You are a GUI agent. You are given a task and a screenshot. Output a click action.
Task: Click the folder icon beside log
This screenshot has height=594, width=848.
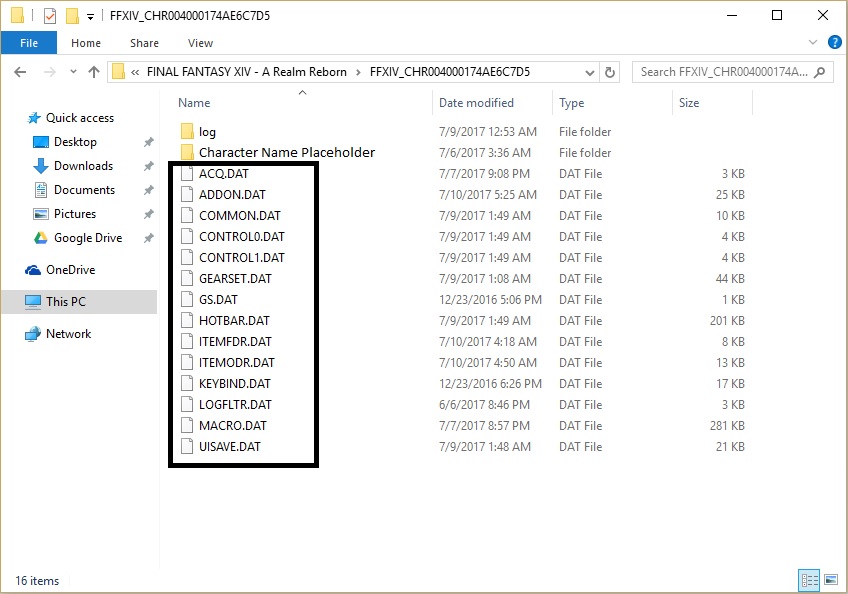(187, 131)
